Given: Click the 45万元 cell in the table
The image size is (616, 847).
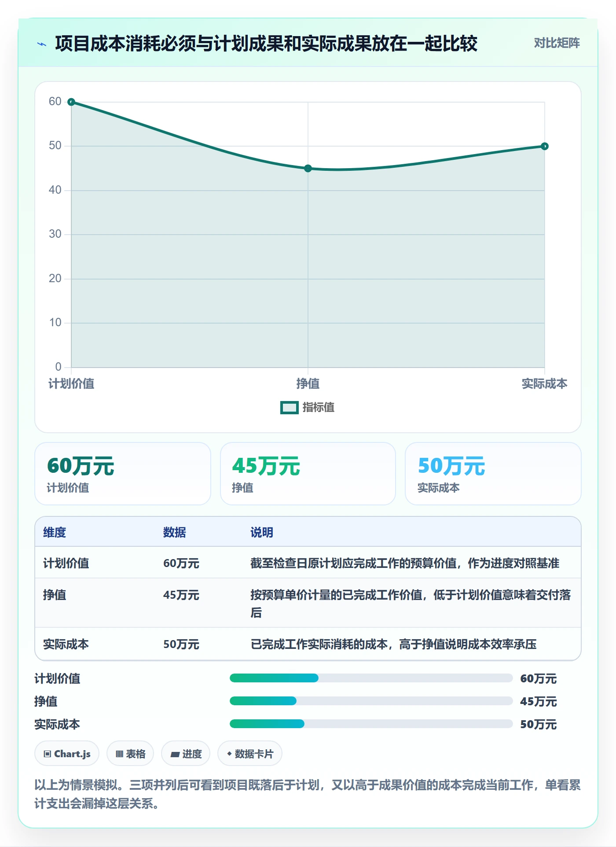Looking at the screenshot, I should click(181, 595).
